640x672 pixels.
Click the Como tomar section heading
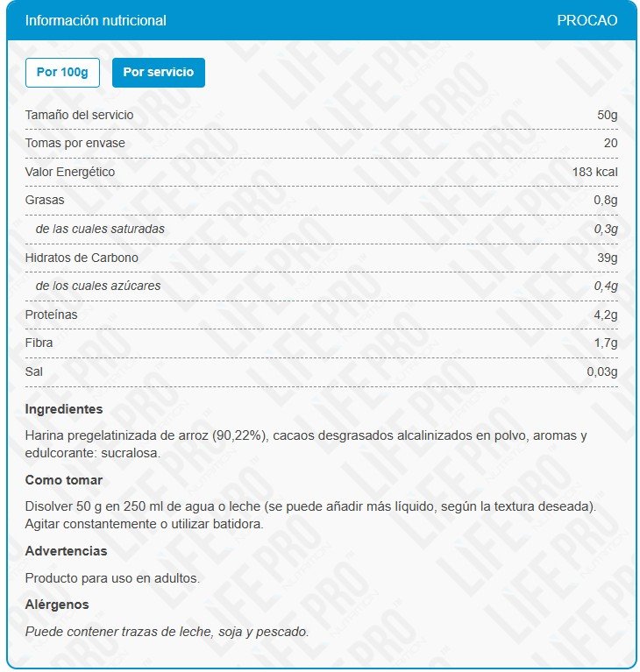[64, 480]
